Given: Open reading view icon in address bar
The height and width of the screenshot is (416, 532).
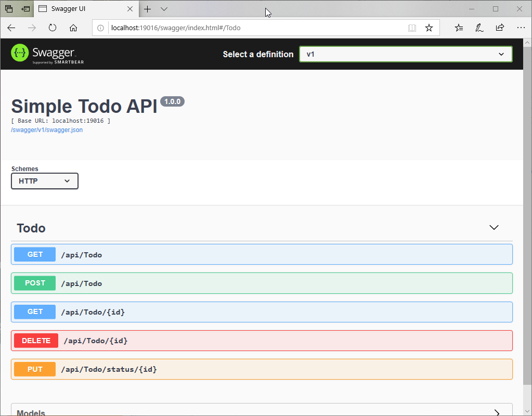Looking at the screenshot, I should 412,28.
